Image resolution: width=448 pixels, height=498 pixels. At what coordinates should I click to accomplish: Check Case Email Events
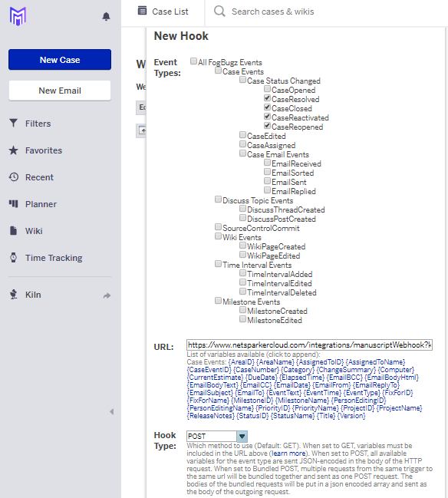[242, 153]
